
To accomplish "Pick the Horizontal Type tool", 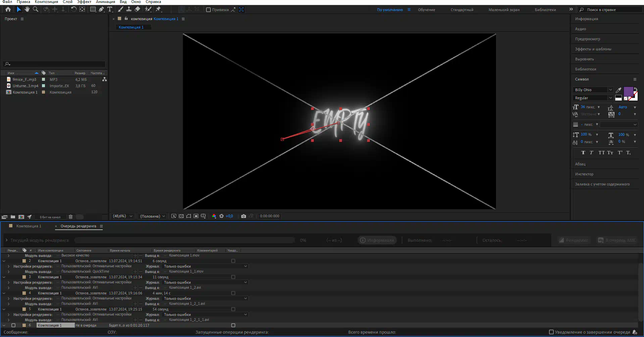I will pos(110,9).
